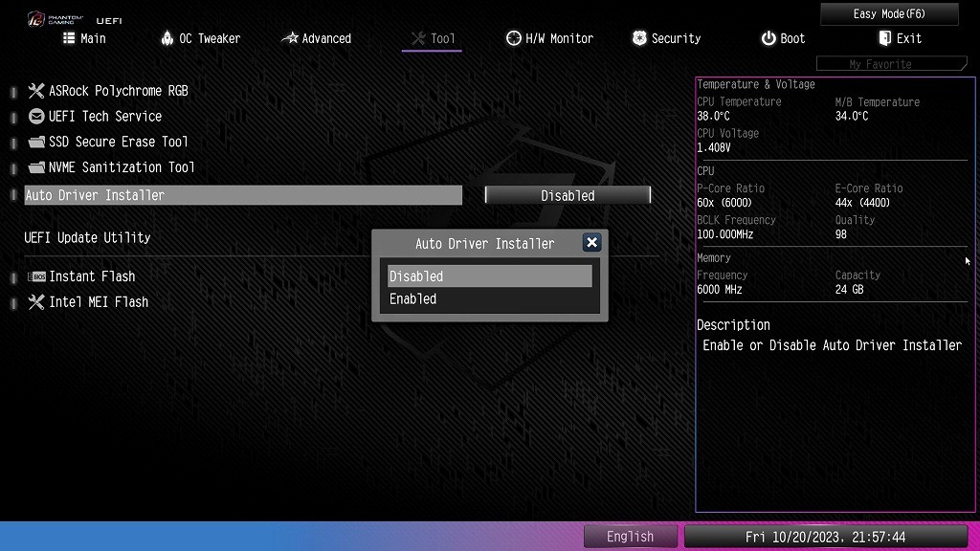
Task: Click the Advanced star icon
Action: click(x=289, y=38)
